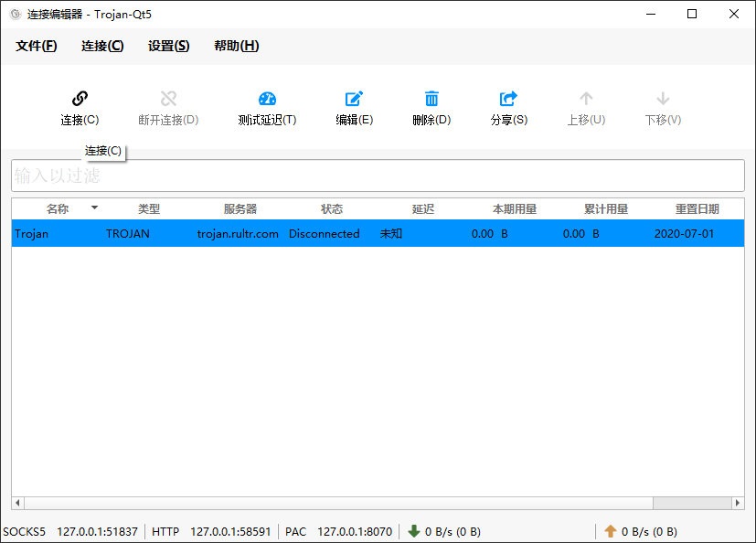Click the Connect chain-link icon

tap(80, 99)
